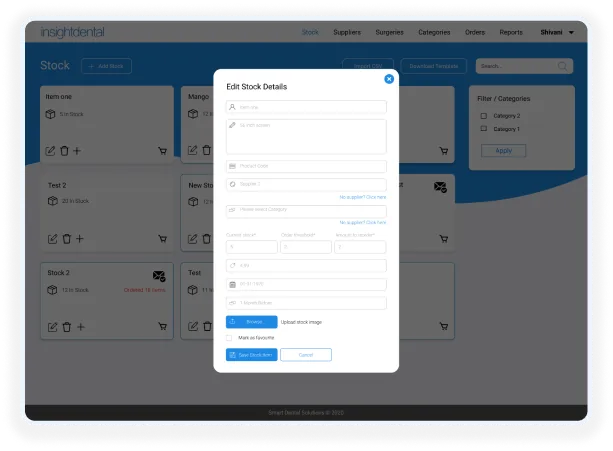This screenshot has height=451, width=613.
Task: Click the Cancel button in the dialog
Action: click(306, 355)
